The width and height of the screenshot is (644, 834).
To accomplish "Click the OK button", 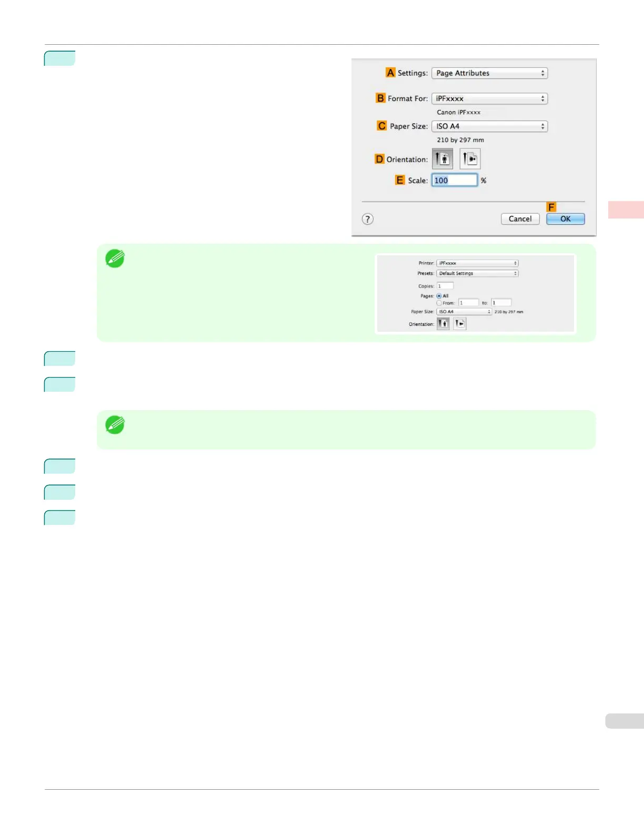I will tap(566, 219).
